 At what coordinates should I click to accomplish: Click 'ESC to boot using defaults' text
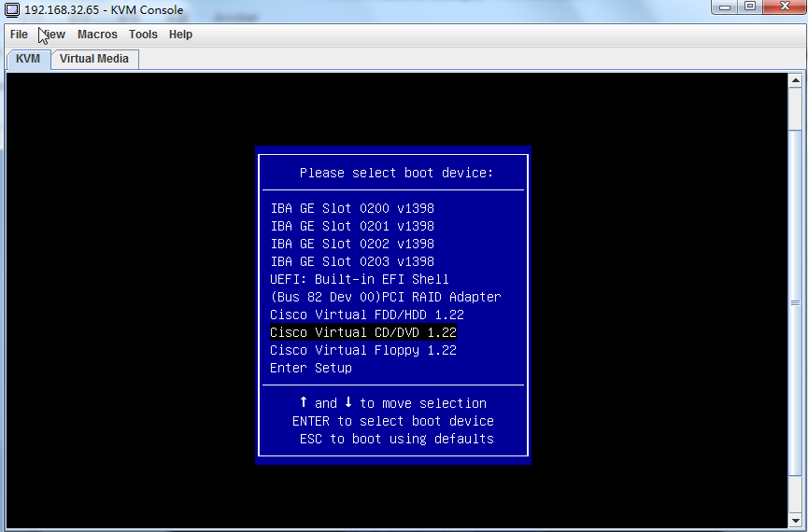point(397,439)
